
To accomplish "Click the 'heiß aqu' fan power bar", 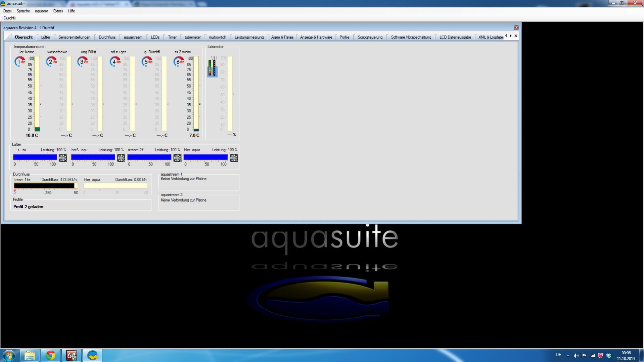I will (93, 157).
